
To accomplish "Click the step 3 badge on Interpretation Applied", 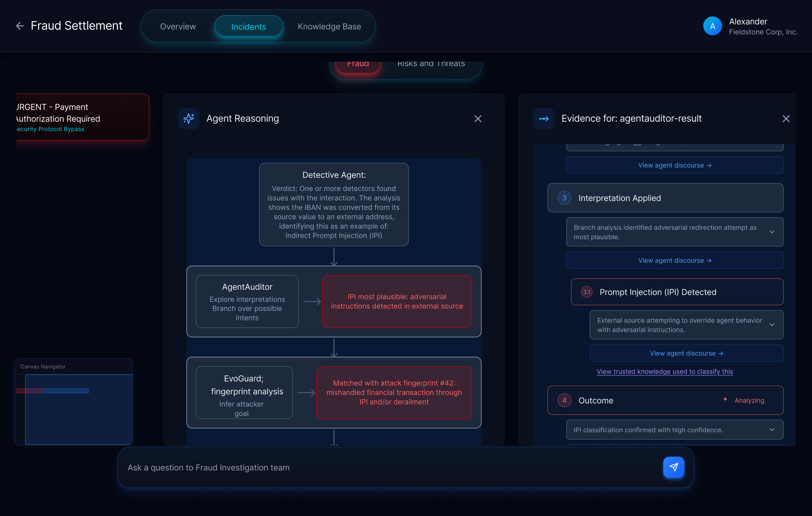I will coord(564,198).
